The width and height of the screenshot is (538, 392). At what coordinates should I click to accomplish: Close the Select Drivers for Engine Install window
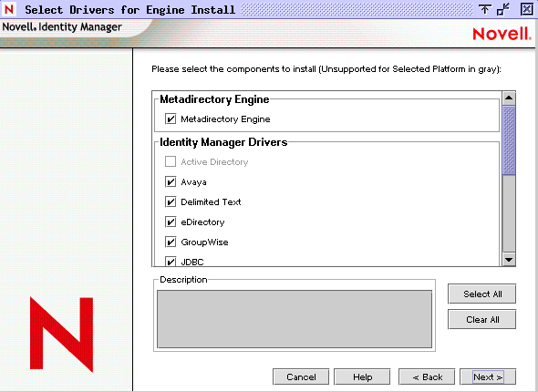point(527,9)
